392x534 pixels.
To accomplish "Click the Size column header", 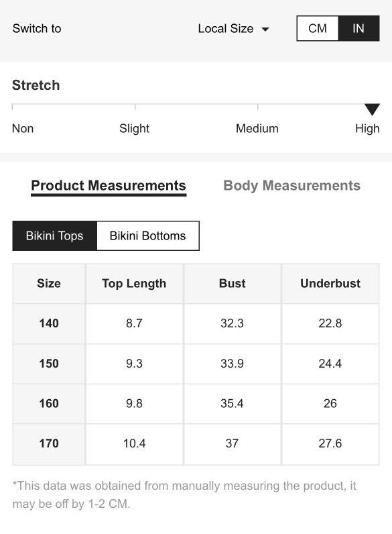I will pyautogui.click(x=49, y=283).
